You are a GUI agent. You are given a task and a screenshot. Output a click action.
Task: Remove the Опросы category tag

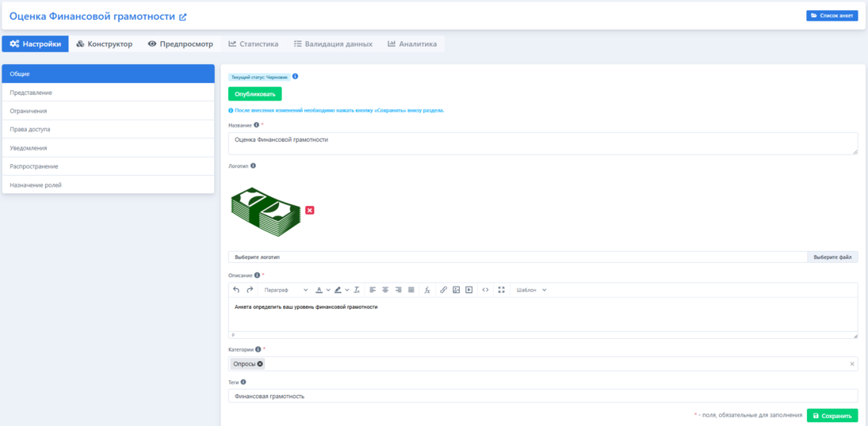coord(260,364)
